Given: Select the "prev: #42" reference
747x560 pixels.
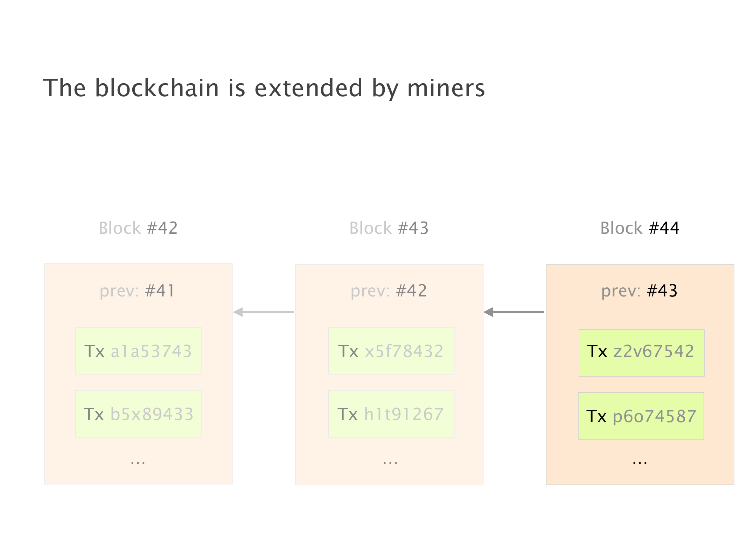Looking at the screenshot, I should pyautogui.click(x=389, y=291).
